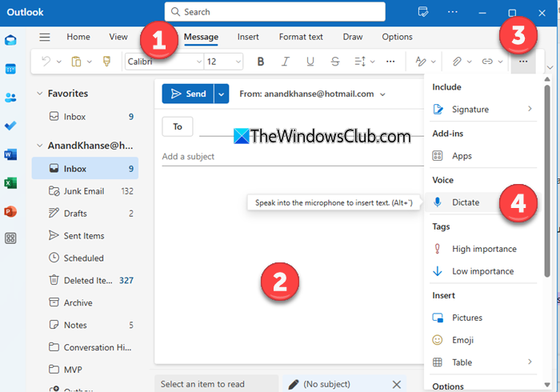Apply Bold formatting

click(260, 62)
